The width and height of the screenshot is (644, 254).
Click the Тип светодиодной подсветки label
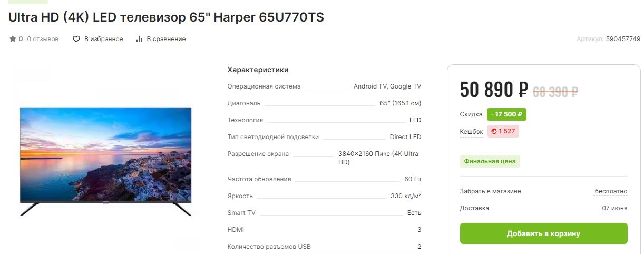click(x=273, y=137)
